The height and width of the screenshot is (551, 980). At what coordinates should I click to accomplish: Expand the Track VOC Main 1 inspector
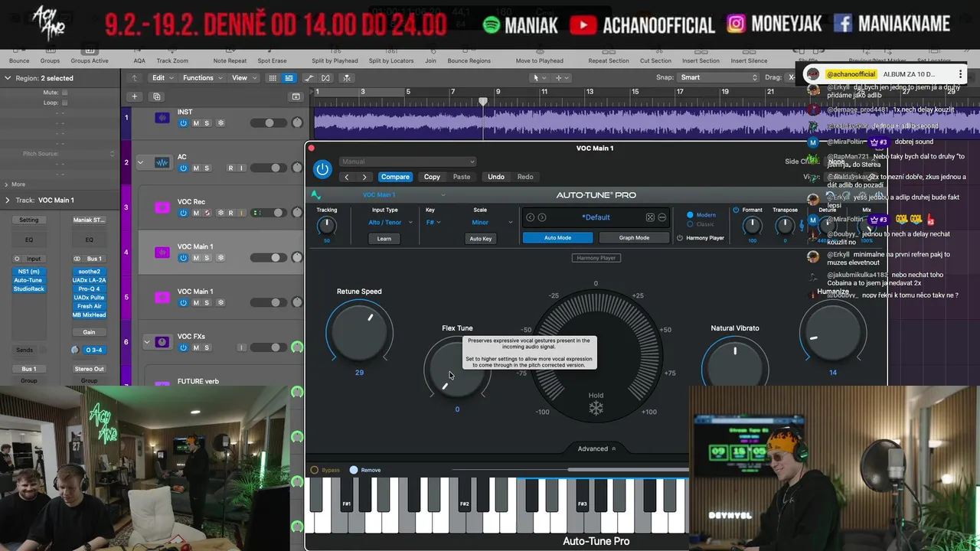coord(7,200)
